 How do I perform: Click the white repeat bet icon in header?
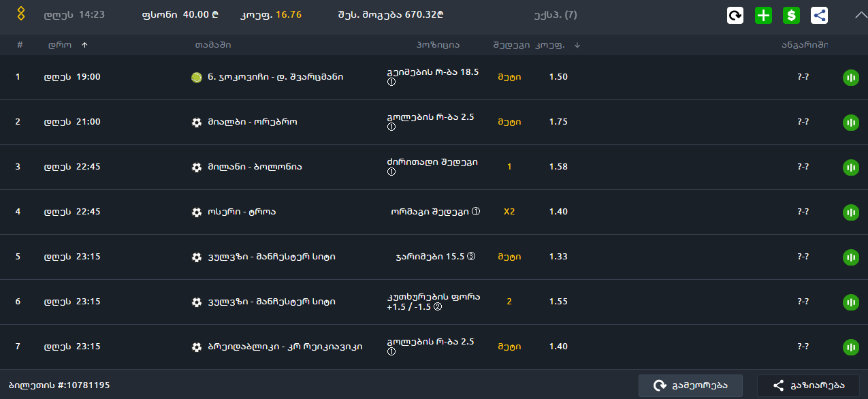[735, 16]
